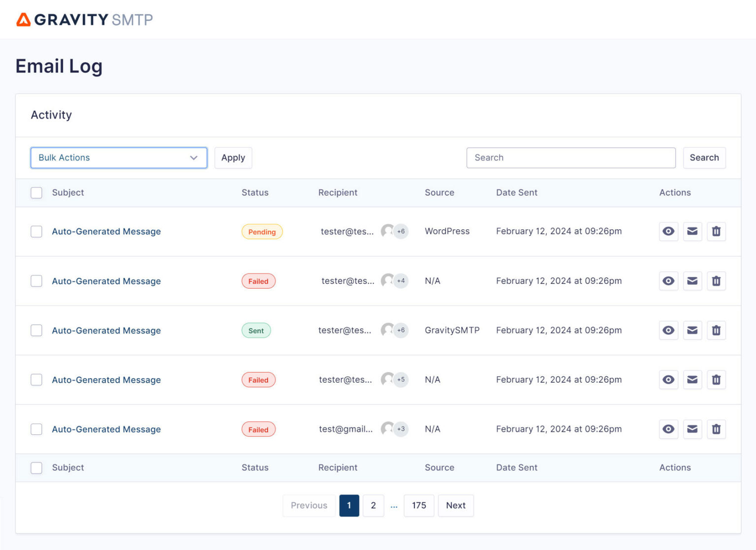Select the checkbox for the Pending email

pos(36,231)
